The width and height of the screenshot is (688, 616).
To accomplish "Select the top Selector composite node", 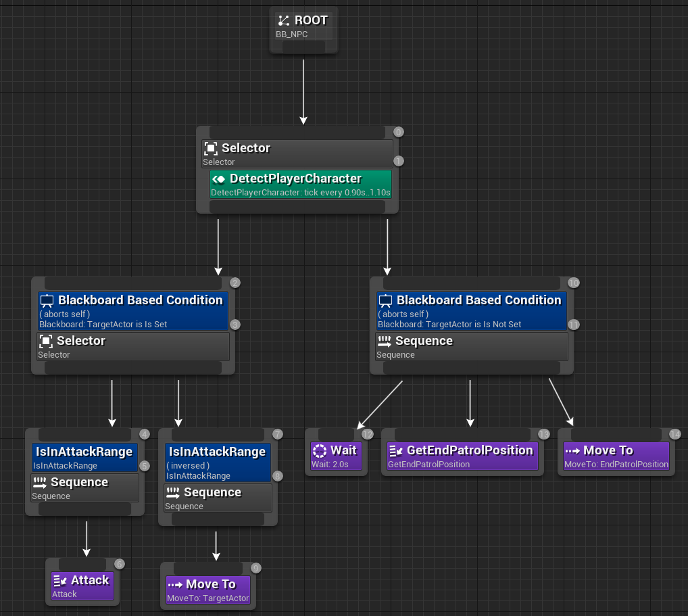I will [297, 154].
